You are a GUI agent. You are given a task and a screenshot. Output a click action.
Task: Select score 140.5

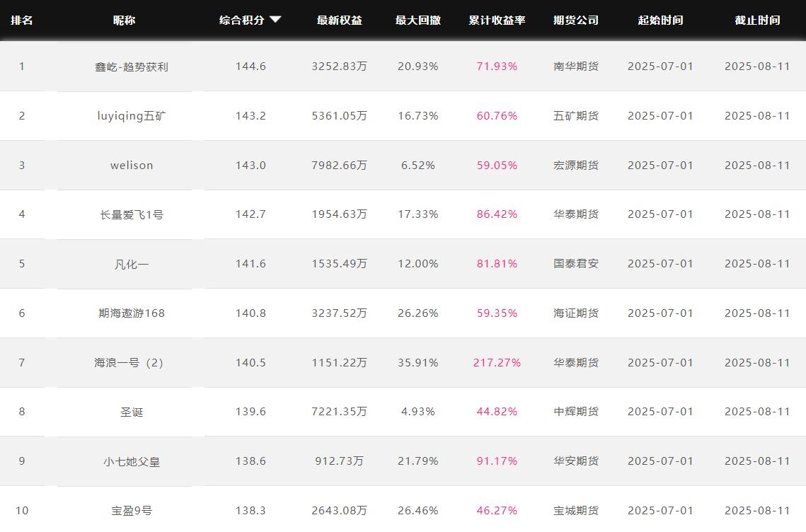[x=251, y=362]
